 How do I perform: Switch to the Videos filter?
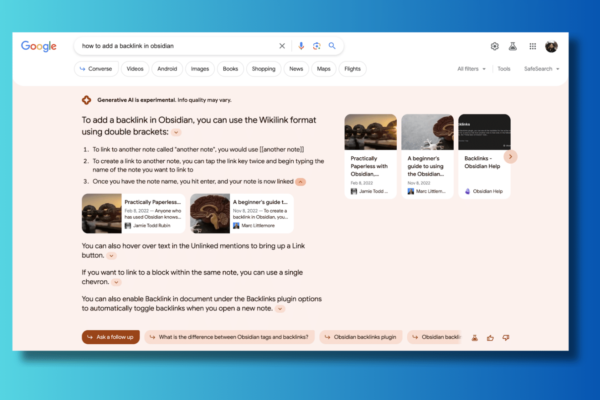pyautogui.click(x=135, y=69)
